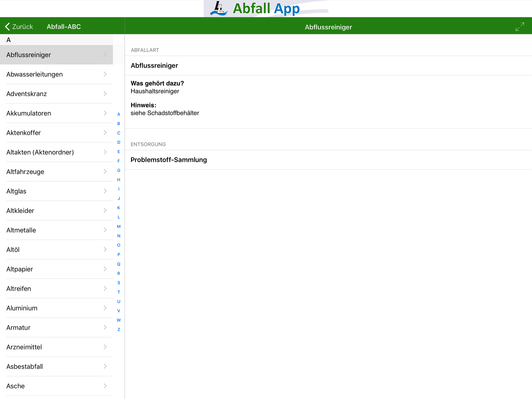Click the bold Abflussreiniger detail heading

tap(154, 66)
